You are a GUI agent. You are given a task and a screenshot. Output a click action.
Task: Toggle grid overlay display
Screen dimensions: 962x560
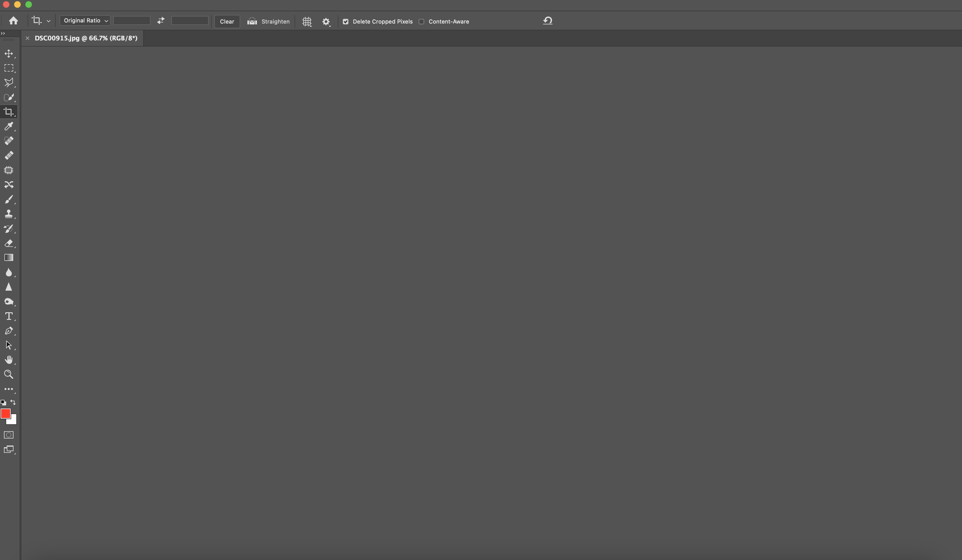306,21
